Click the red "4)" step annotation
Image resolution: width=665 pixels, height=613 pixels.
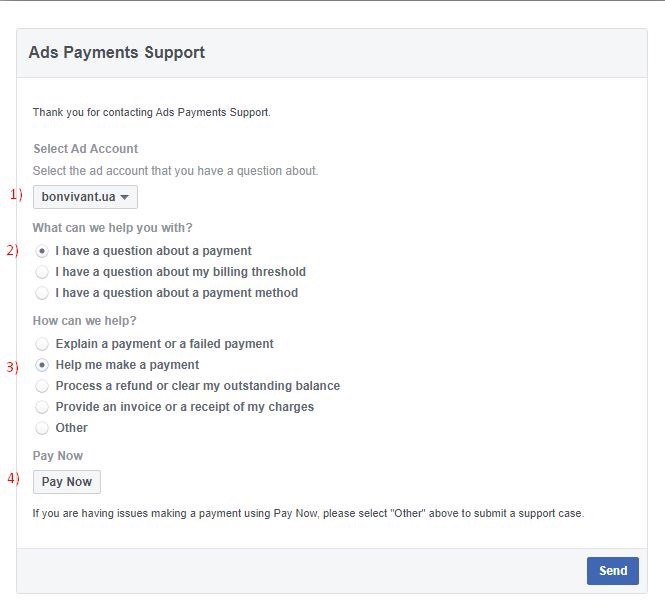pos(14,478)
